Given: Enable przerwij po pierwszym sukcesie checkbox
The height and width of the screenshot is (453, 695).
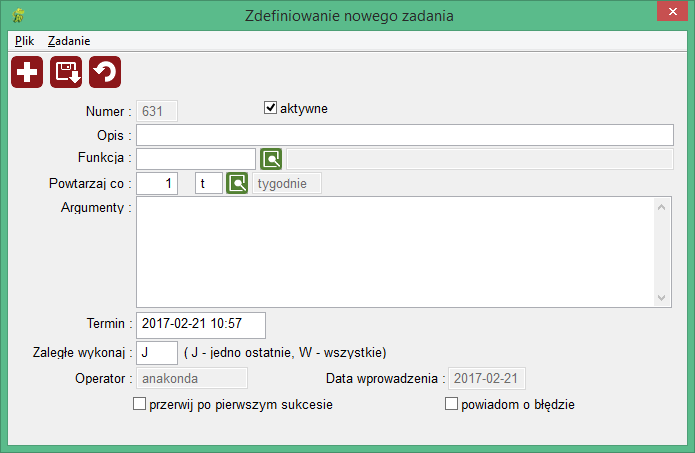Looking at the screenshot, I should [139, 404].
